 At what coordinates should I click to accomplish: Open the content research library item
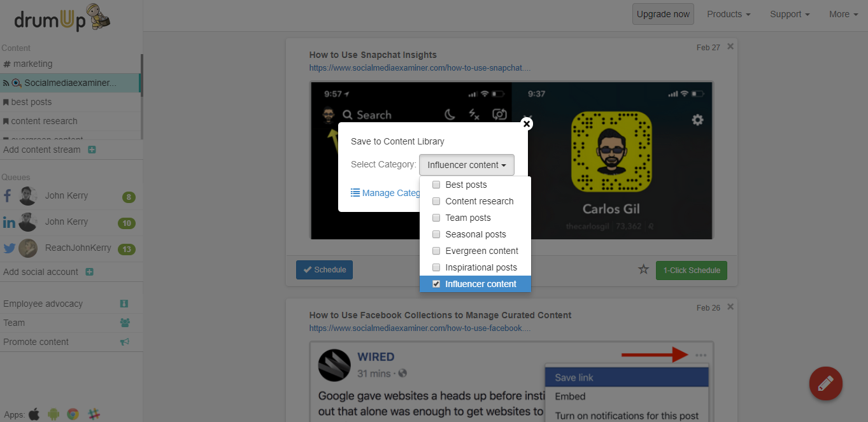70,121
